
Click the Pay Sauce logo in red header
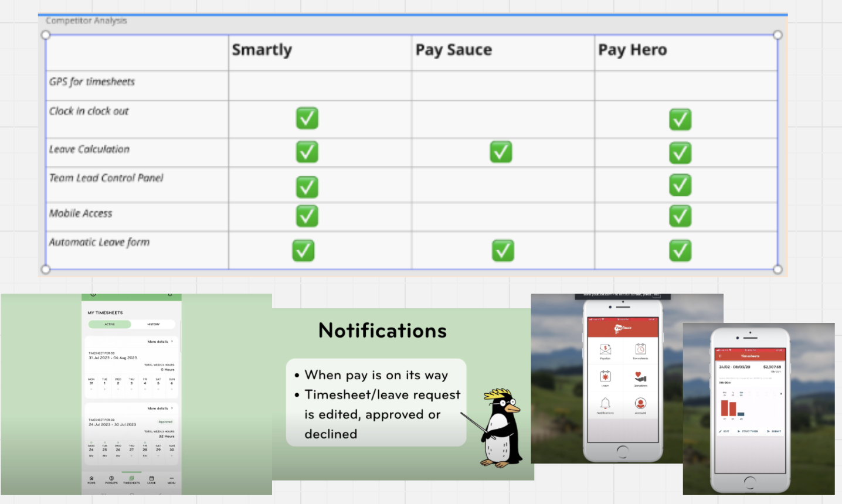tap(623, 328)
